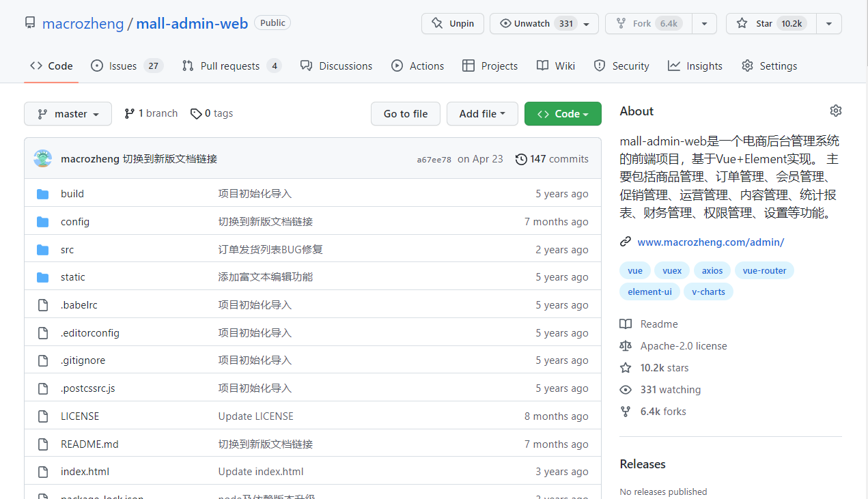
Task: View 147 commits history
Action: tap(552, 159)
